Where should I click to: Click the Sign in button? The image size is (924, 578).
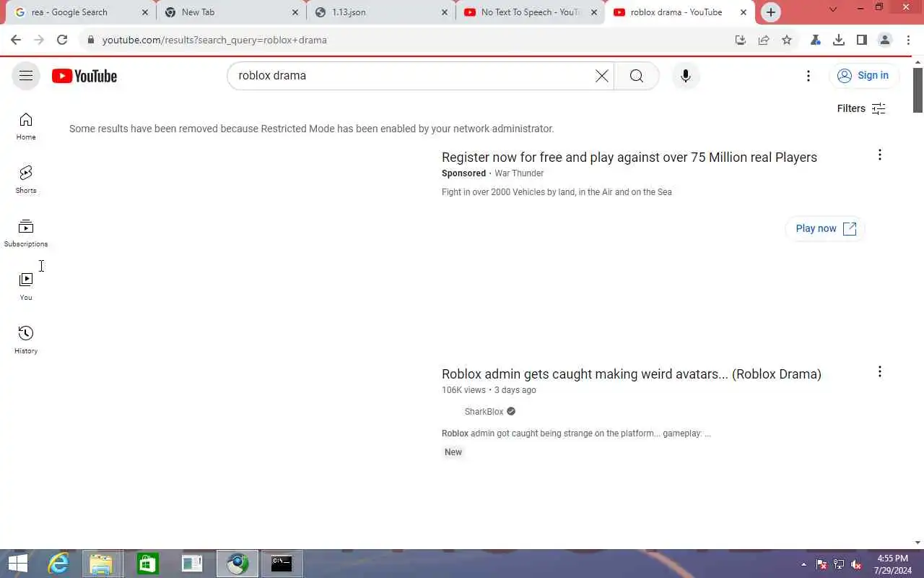[x=863, y=76]
